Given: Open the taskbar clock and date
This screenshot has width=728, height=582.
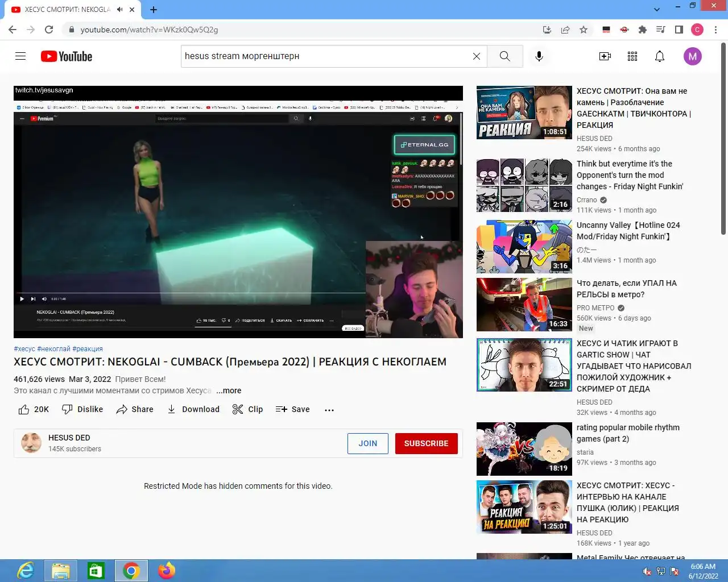Looking at the screenshot, I should point(703,571).
